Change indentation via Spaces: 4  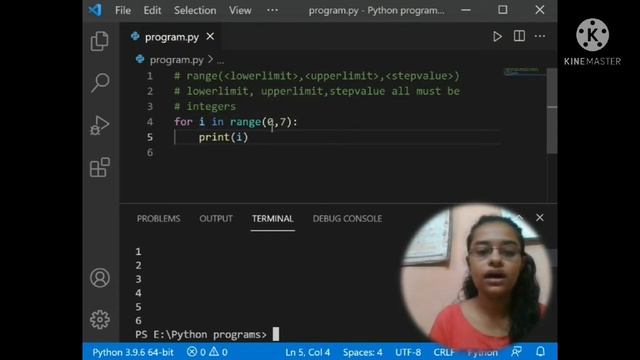coord(362,352)
